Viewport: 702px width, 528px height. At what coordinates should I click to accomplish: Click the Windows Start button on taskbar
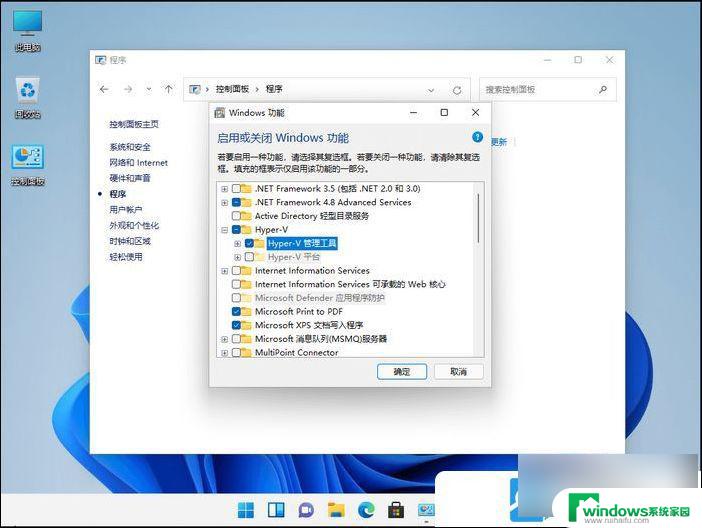[246, 510]
